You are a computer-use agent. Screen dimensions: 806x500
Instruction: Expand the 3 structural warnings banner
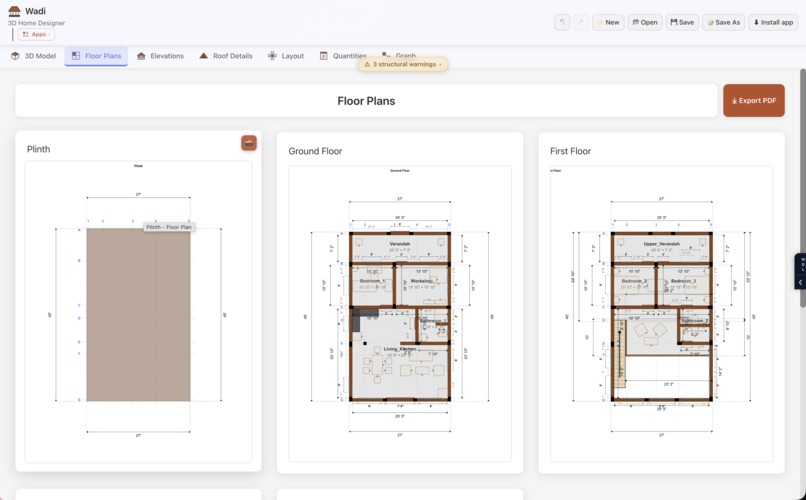pos(403,64)
